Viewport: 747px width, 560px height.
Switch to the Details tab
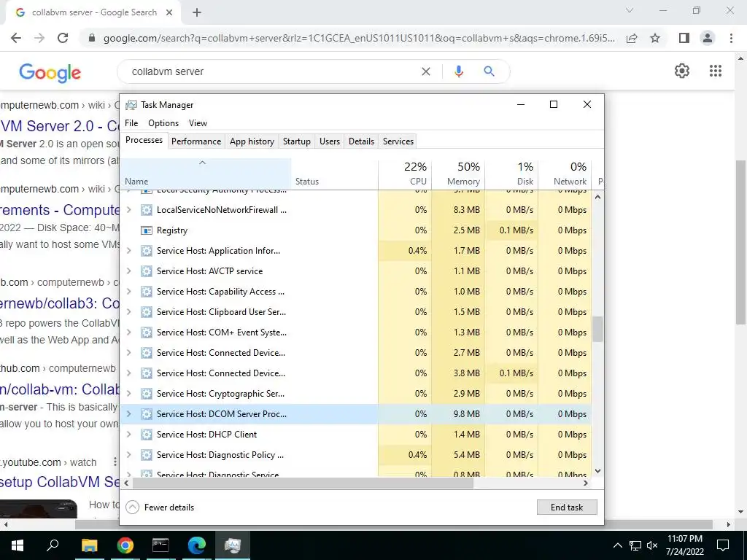(361, 141)
